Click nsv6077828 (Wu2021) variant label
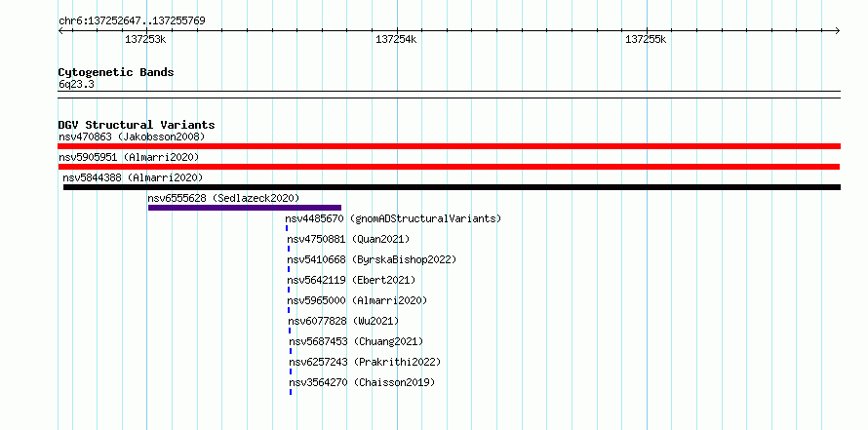 pyautogui.click(x=343, y=321)
